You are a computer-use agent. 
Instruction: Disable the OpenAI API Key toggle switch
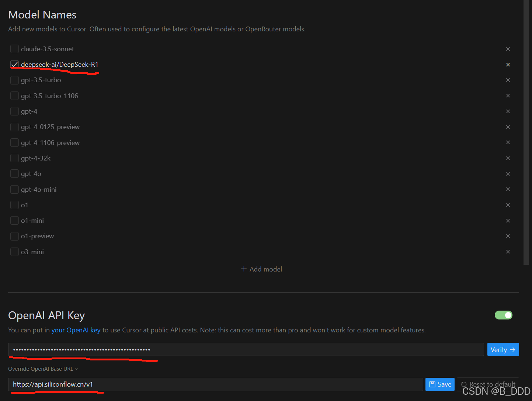click(x=504, y=315)
